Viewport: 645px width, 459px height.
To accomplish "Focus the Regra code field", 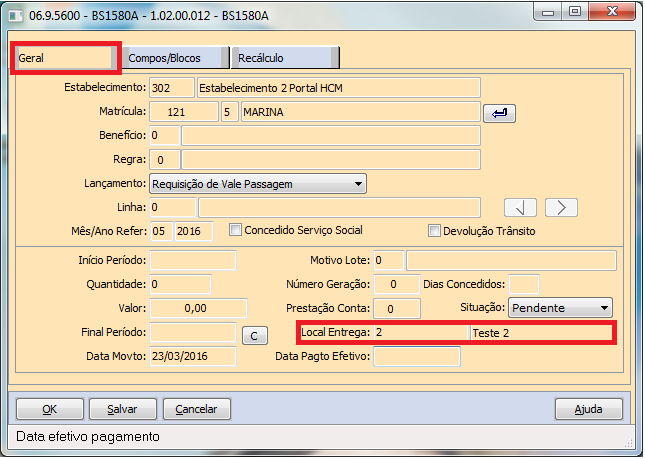I will coord(165,160).
